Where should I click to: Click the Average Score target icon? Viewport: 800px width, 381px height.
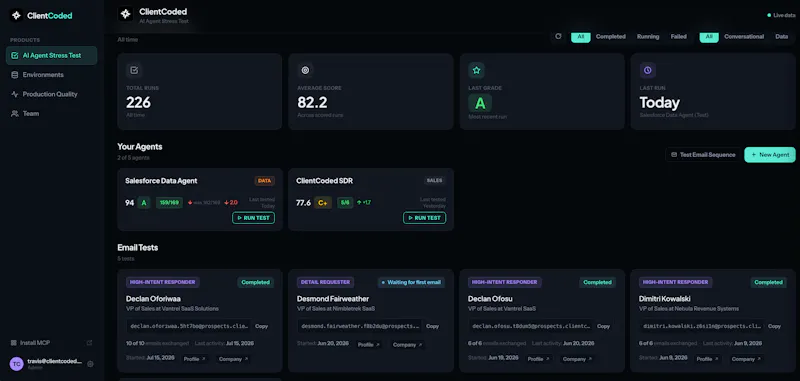coord(305,70)
